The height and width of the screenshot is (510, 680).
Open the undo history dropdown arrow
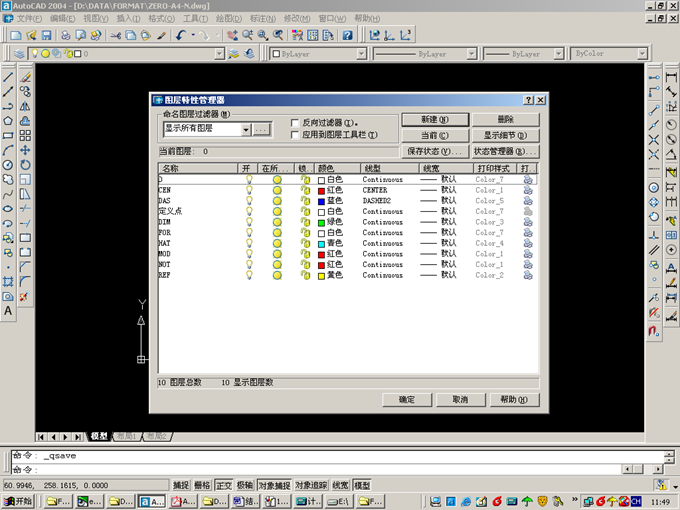coord(193,35)
